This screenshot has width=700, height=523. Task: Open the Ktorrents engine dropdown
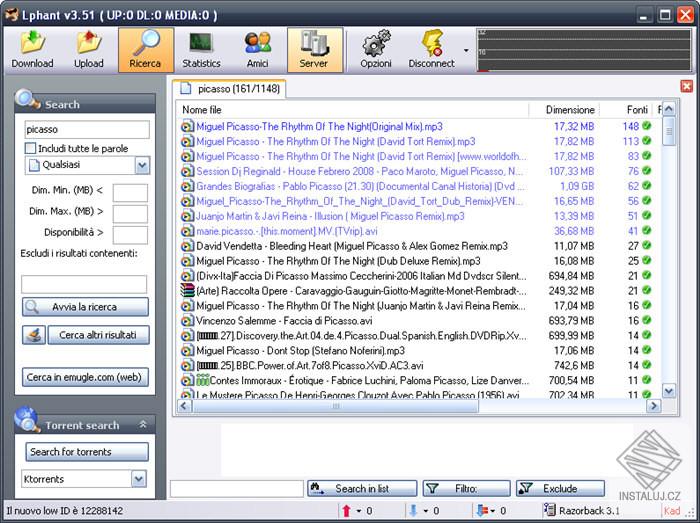139,479
